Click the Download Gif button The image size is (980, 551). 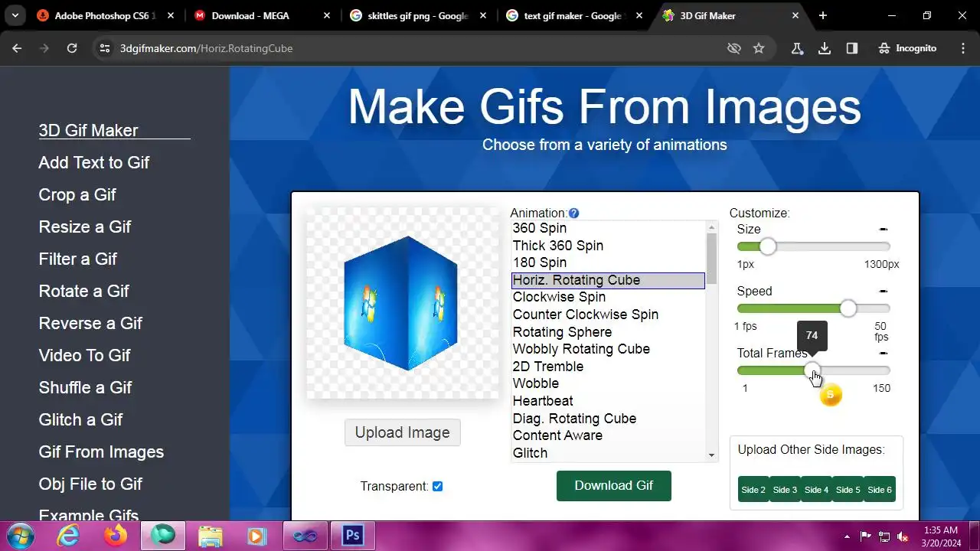[x=614, y=486]
